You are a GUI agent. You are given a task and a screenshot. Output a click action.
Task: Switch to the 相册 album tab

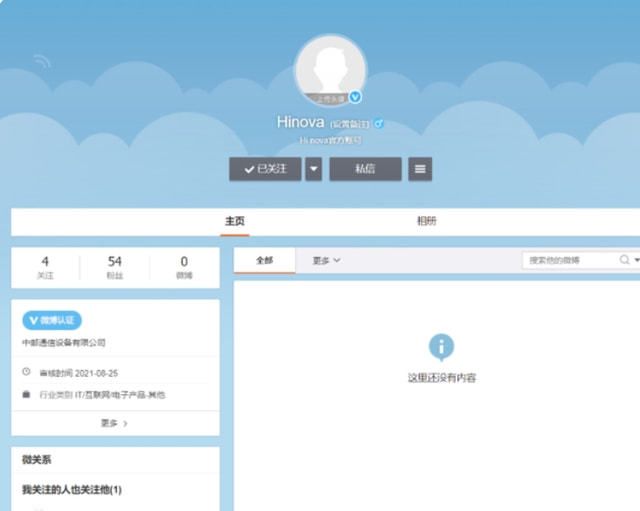coord(427,221)
